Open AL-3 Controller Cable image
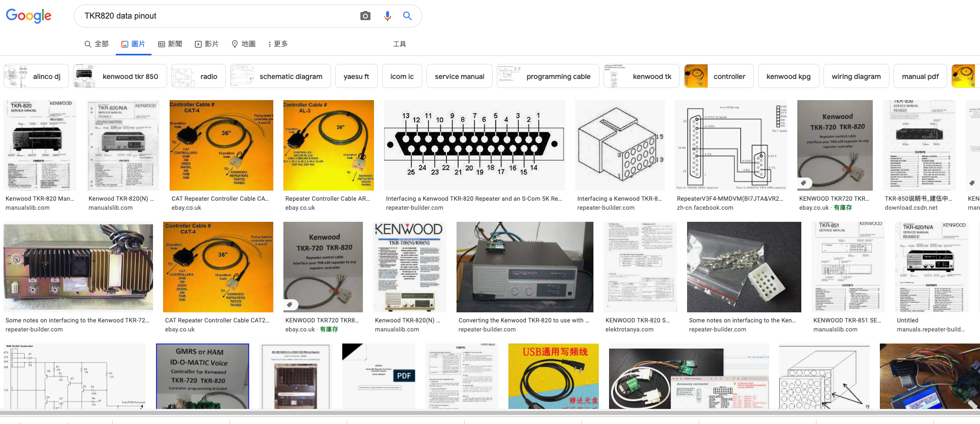 coord(329,145)
